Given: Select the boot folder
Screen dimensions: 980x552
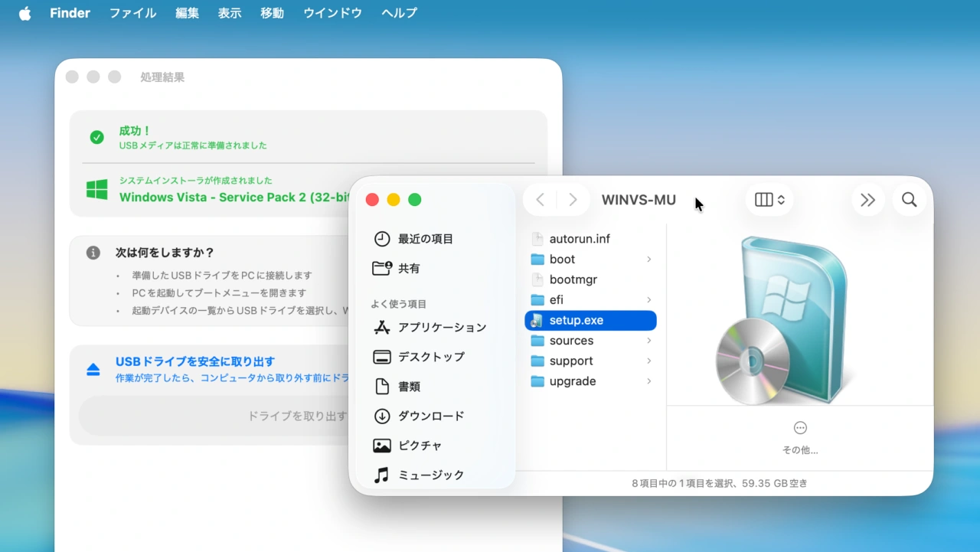Looking at the screenshot, I should coord(590,260).
